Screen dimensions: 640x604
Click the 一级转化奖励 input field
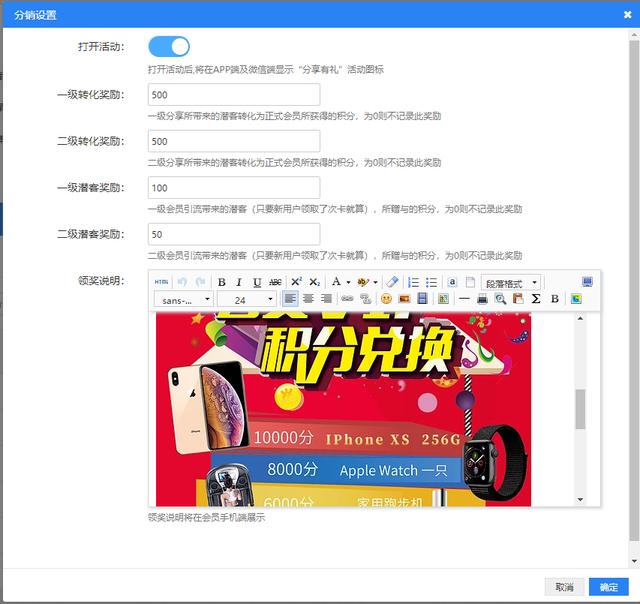[x=234, y=95]
